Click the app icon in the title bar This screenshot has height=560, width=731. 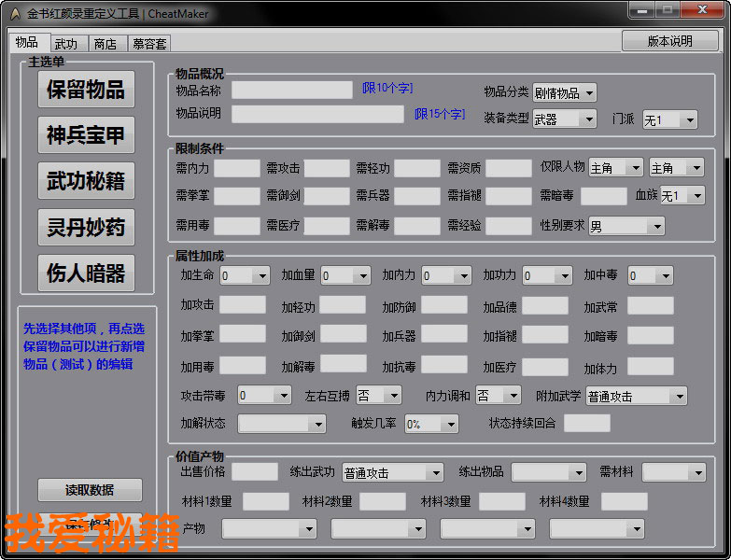[x=14, y=14]
